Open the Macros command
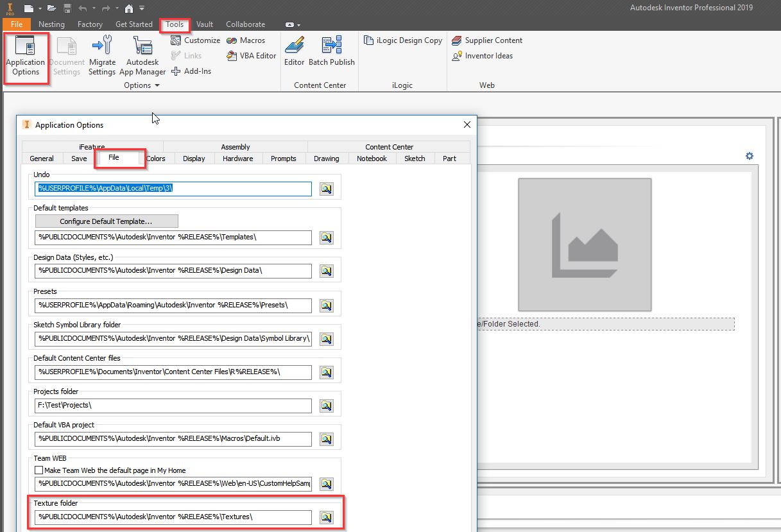Image resolution: width=781 pixels, height=532 pixels. click(246, 40)
